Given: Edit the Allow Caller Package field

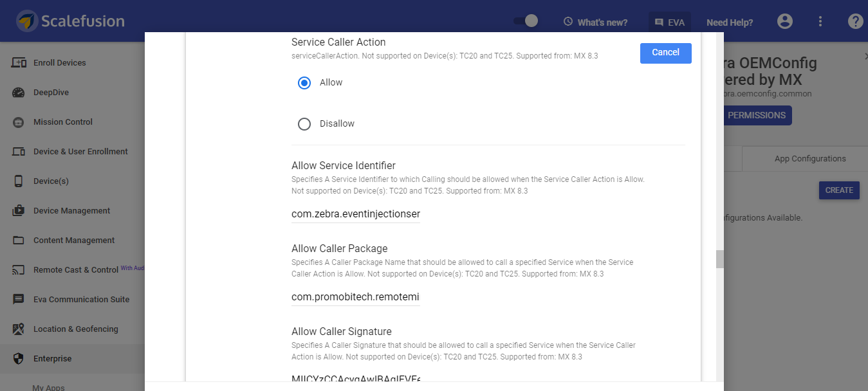Looking at the screenshot, I should pos(356,296).
